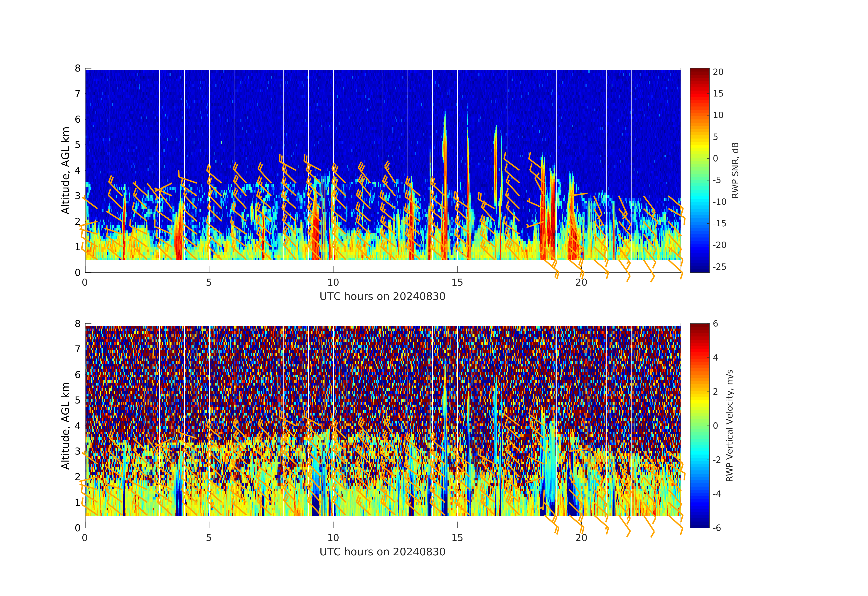Screen dimensions: 868x596
Task: Click the 'RWP Vertical Velocity, m/s' label
Action: coord(729,426)
